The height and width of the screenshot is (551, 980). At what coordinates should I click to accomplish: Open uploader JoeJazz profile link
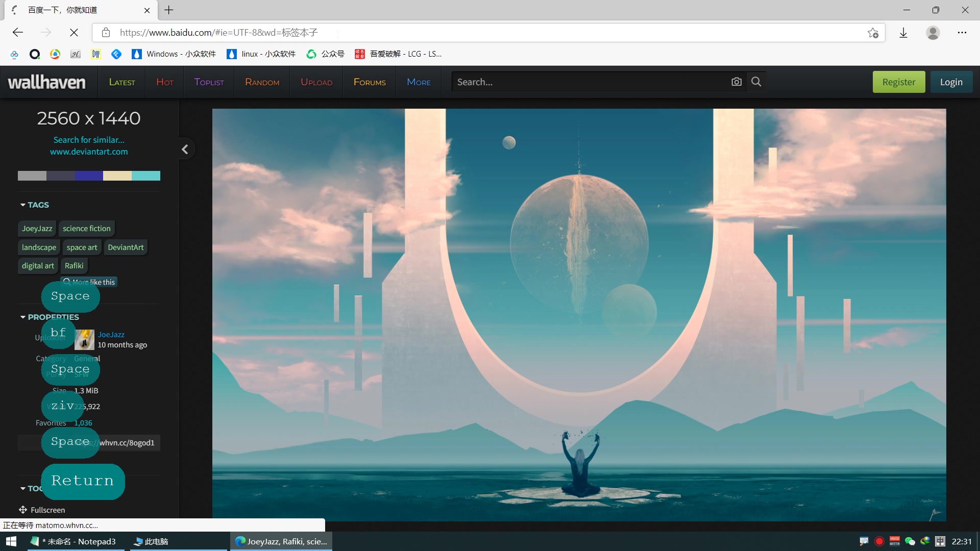[x=111, y=335]
